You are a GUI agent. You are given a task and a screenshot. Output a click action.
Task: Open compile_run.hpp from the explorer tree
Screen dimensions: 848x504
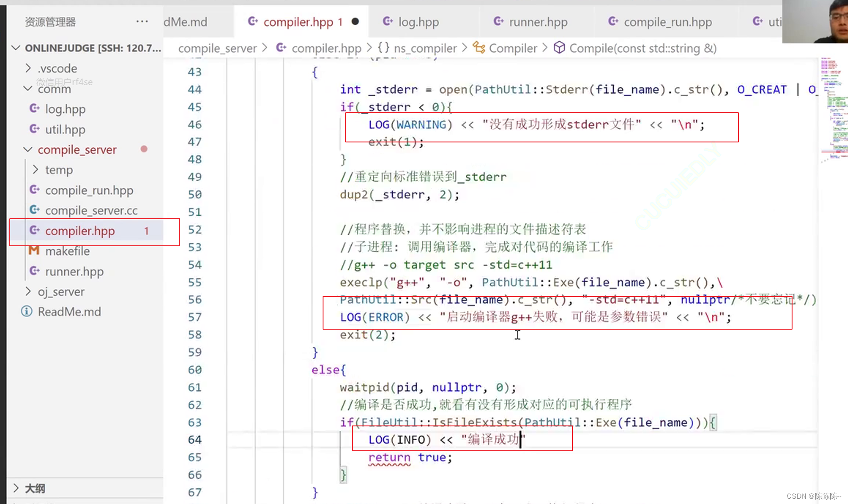[89, 190]
